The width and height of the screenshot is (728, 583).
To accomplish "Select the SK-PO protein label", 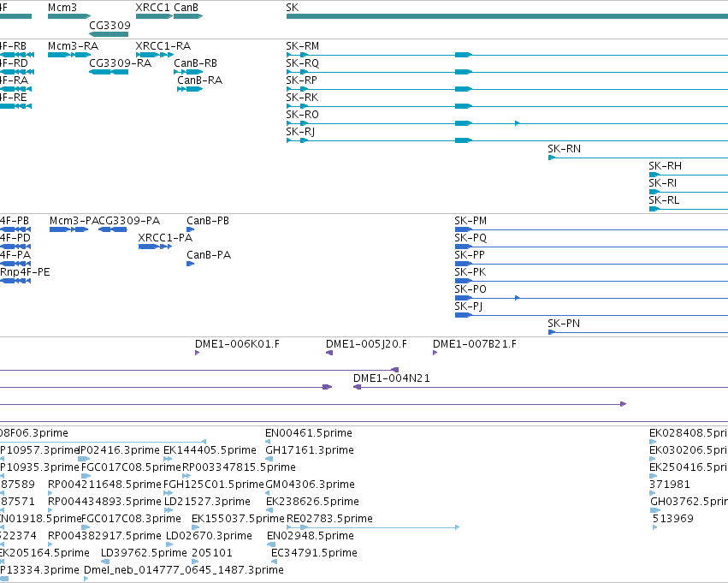I will [x=471, y=289].
